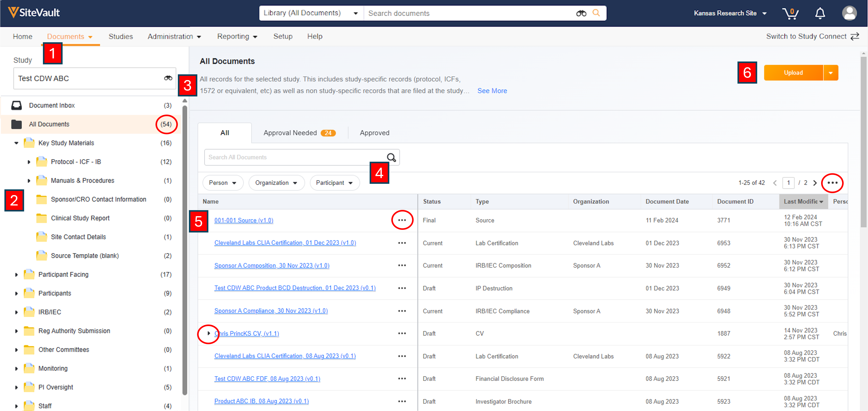
Task: Click binoculars icon in Study field
Action: pyautogui.click(x=168, y=78)
